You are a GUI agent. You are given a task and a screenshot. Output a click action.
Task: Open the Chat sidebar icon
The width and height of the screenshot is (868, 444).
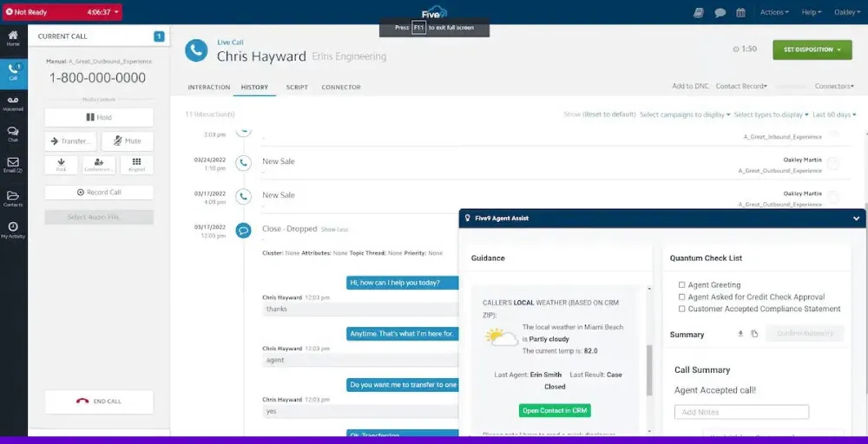13,134
